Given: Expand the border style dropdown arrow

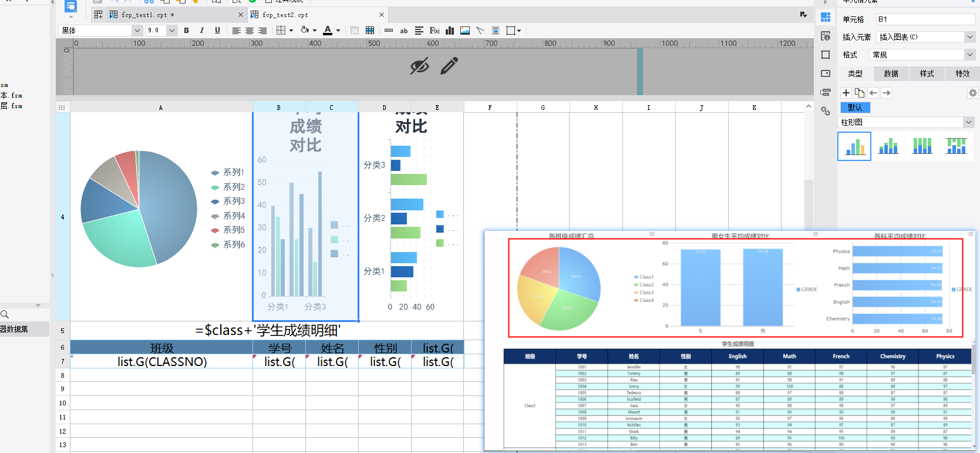Looking at the screenshot, I should tap(291, 31).
